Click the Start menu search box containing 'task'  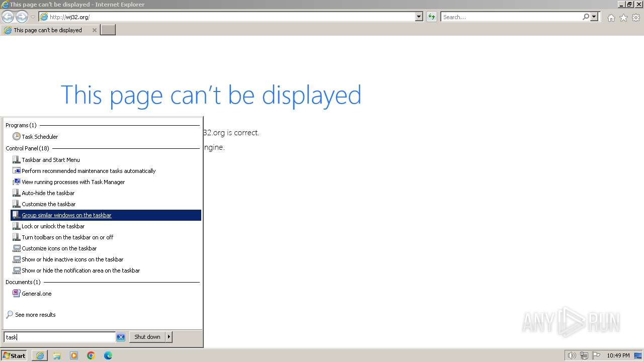(x=59, y=337)
